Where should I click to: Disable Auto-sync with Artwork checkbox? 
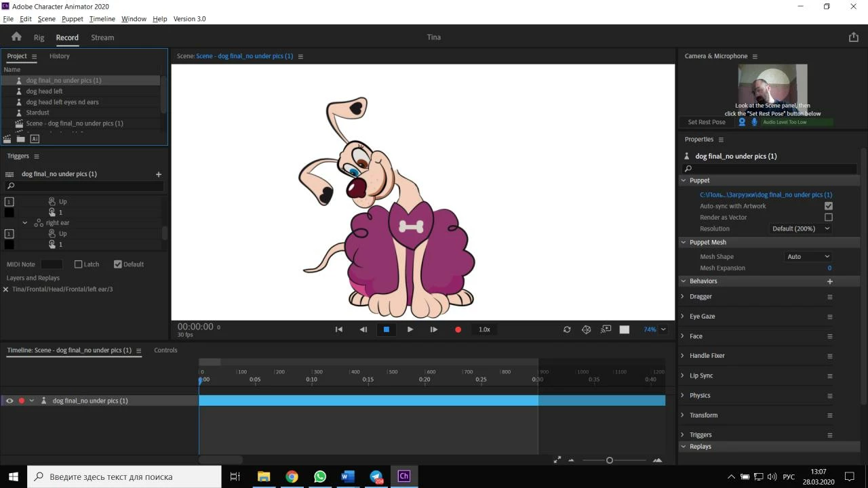(x=829, y=206)
